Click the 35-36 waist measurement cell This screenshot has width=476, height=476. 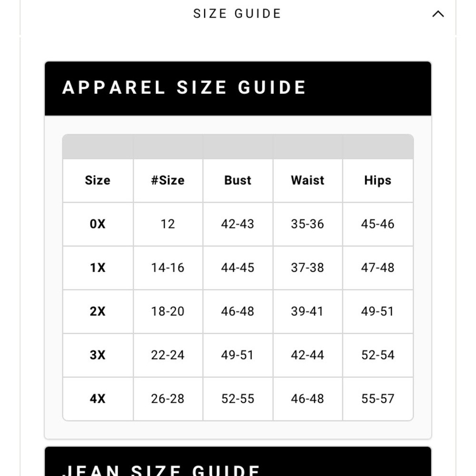(307, 224)
